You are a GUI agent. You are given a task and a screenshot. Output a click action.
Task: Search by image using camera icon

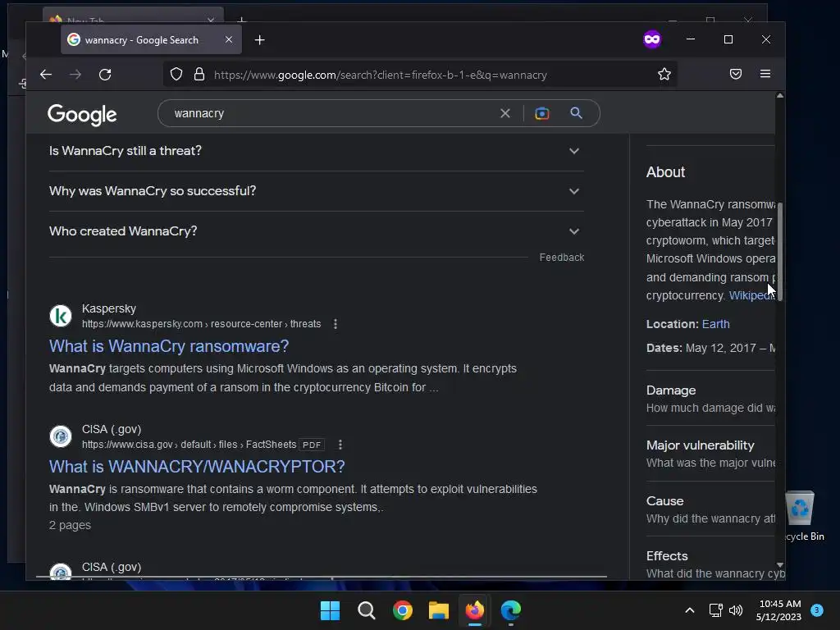(542, 113)
